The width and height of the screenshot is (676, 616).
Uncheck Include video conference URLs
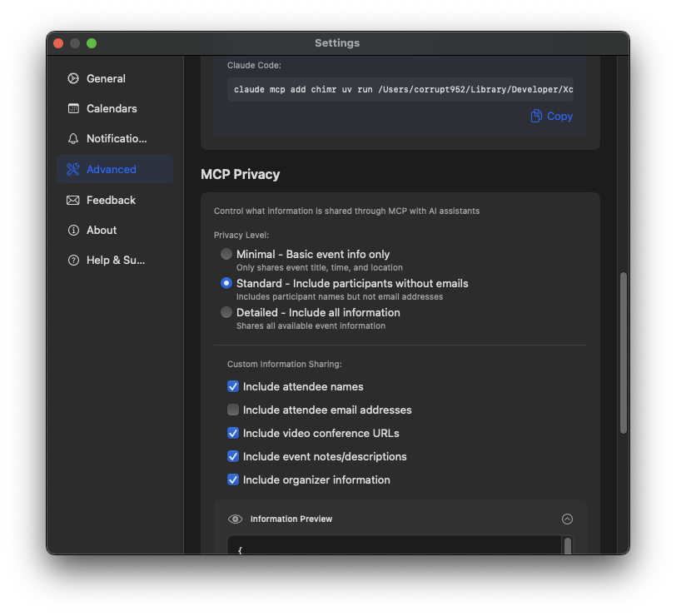click(x=233, y=433)
